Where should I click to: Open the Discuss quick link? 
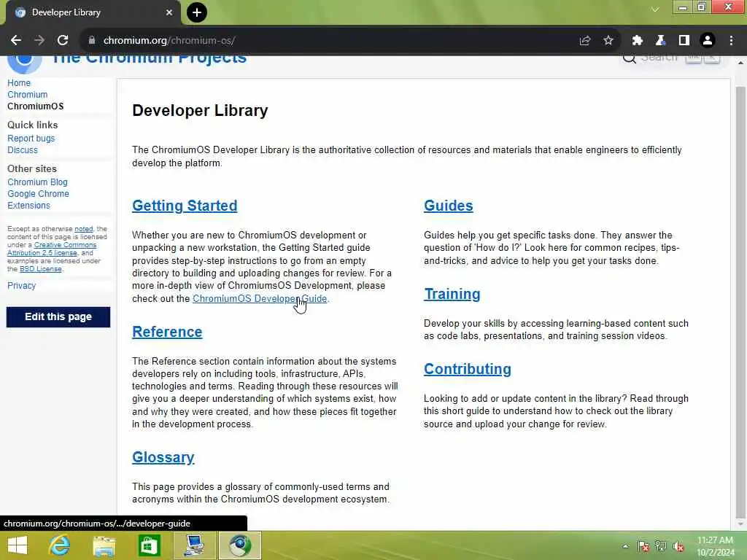(x=23, y=150)
